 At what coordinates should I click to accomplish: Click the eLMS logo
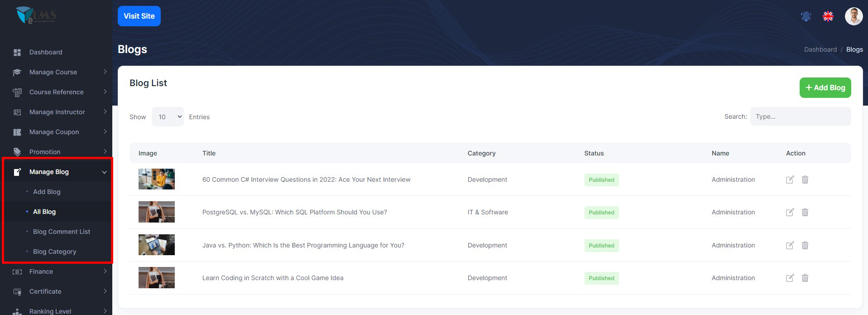coord(36,15)
